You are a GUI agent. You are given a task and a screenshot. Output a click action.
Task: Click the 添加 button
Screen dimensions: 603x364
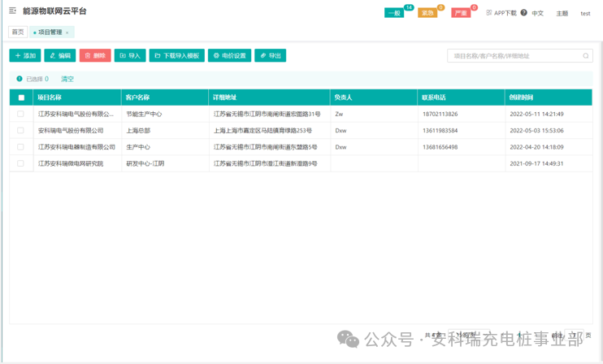point(25,55)
